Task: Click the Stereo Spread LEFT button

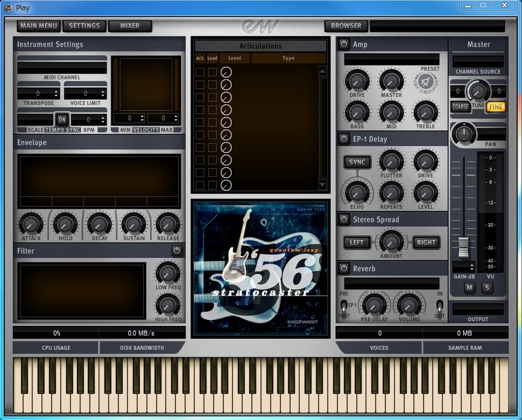Action: click(x=357, y=243)
